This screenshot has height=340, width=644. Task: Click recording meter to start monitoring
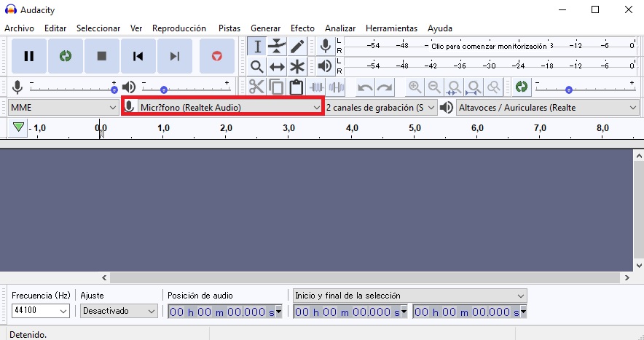click(490, 46)
